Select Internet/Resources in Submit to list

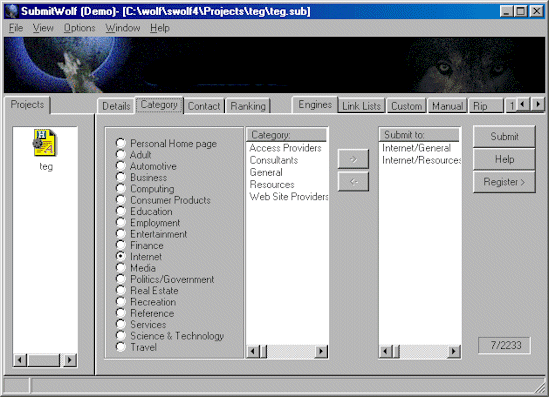[x=421, y=160]
